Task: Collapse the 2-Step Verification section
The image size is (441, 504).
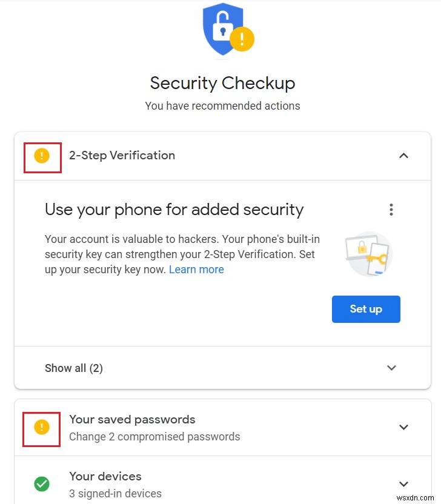Action: tap(403, 156)
